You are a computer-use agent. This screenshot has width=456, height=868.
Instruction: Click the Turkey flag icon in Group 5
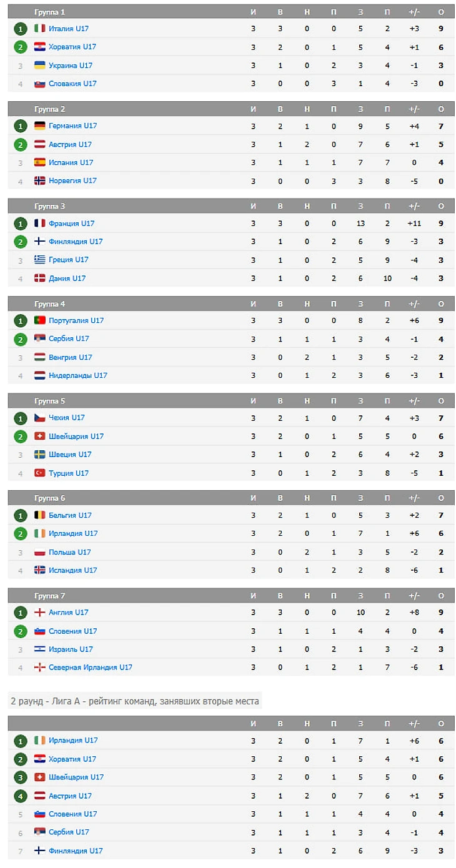(x=40, y=473)
